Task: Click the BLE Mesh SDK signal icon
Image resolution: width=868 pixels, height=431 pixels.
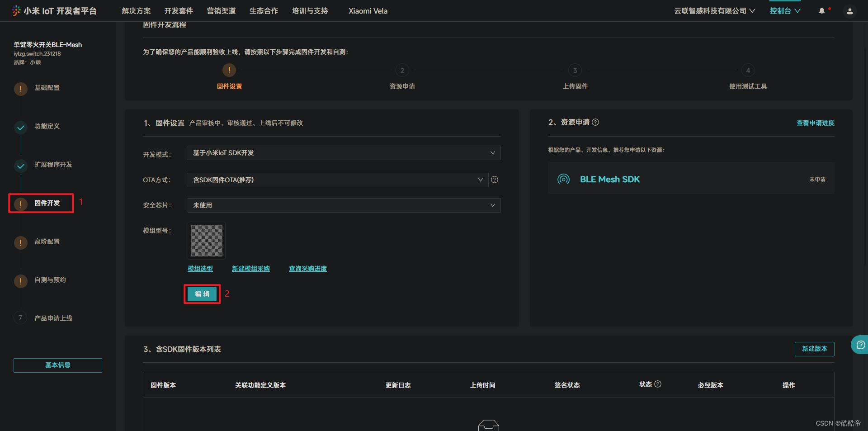Action: pyautogui.click(x=563, y=179)
